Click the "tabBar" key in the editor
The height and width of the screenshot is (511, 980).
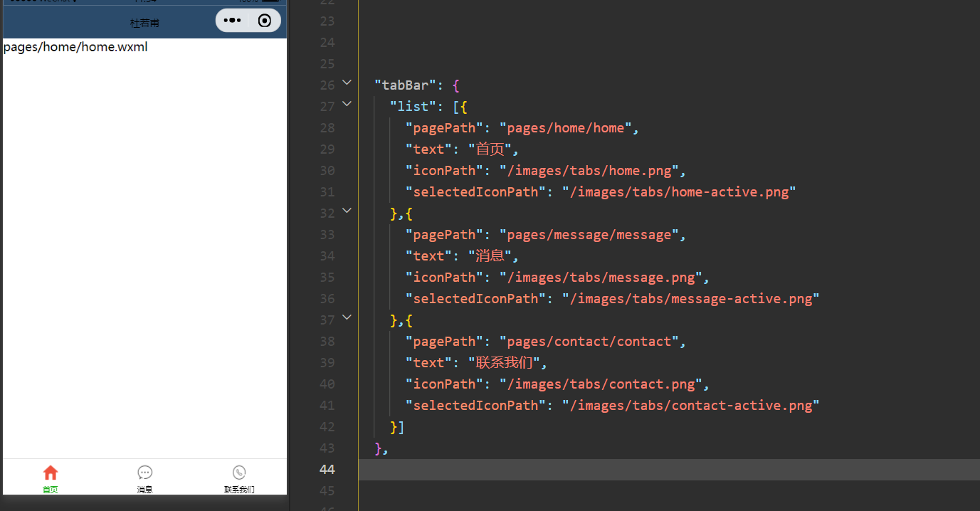(x=405, y=85)
